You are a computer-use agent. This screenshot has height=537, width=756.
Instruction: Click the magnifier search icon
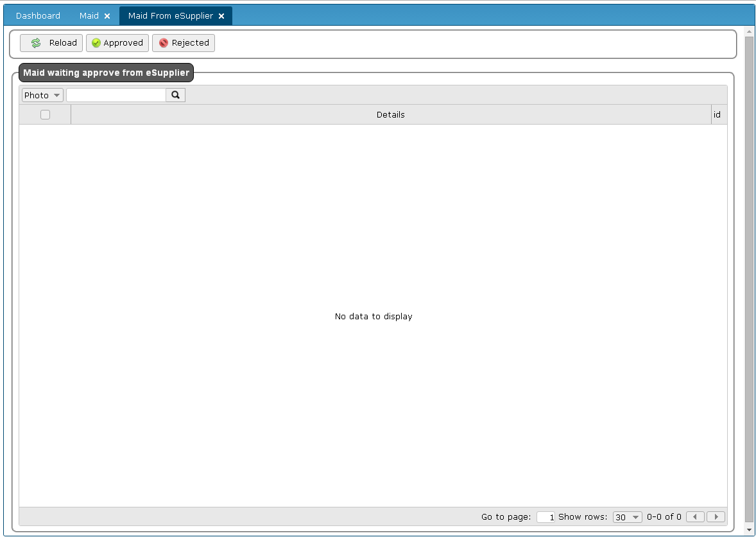[175, 95]
